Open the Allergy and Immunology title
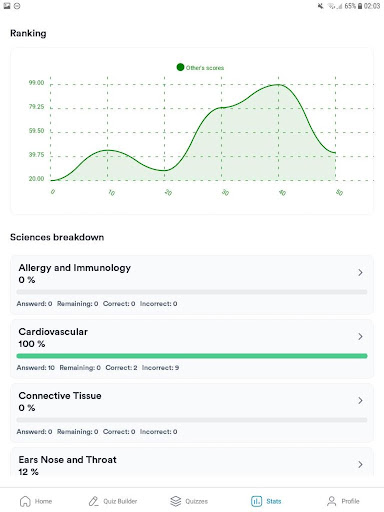Image resolution: width=384 pixels, height=512 pixels. pyautogui.click(x=75, y=268)
